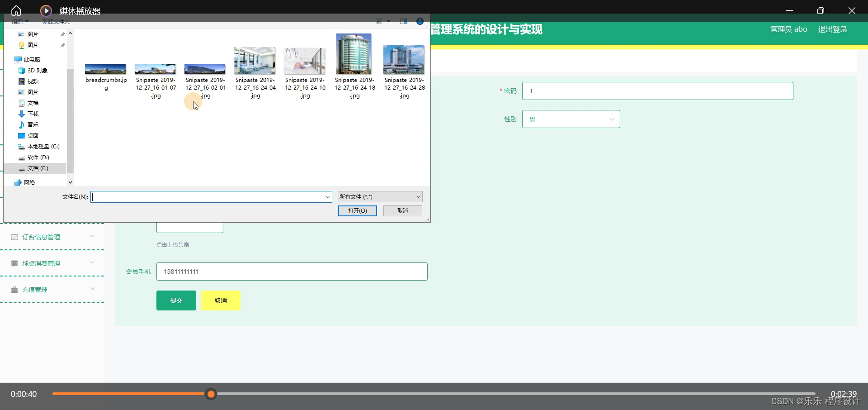Expand the 充值管理 section
This screenshot has width=868, height=410.
pyautogui.click(x=92, y=289)
